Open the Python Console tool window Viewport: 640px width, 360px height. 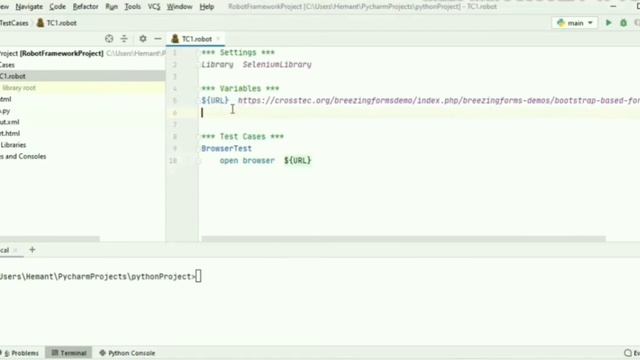tap(127, 353)
